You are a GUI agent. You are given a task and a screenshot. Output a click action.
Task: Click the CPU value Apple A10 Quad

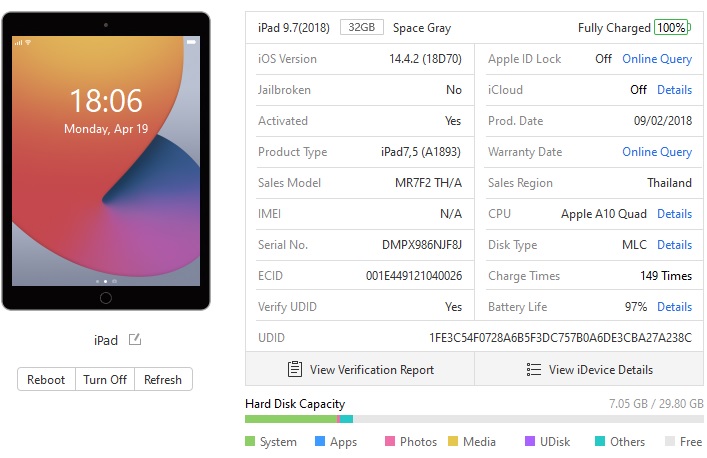pos(604,214)
